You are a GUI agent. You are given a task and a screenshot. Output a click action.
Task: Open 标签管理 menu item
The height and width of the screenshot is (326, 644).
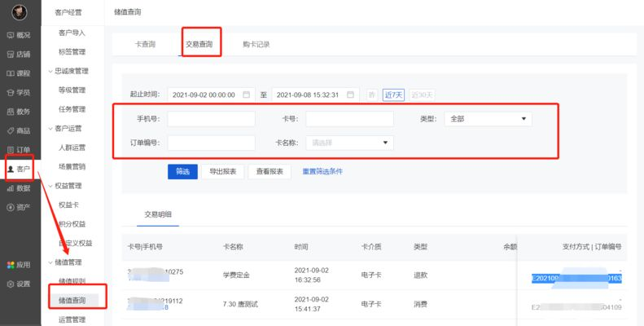point(72,52)
